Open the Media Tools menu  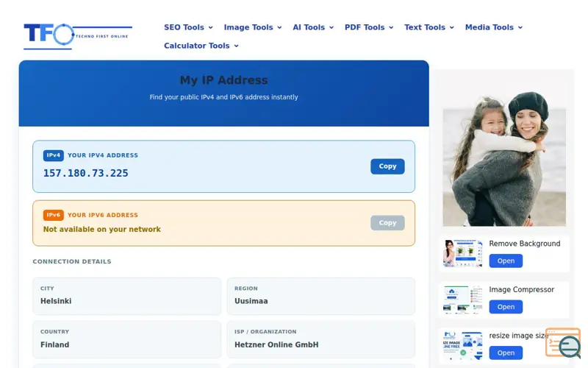(494, 27)
